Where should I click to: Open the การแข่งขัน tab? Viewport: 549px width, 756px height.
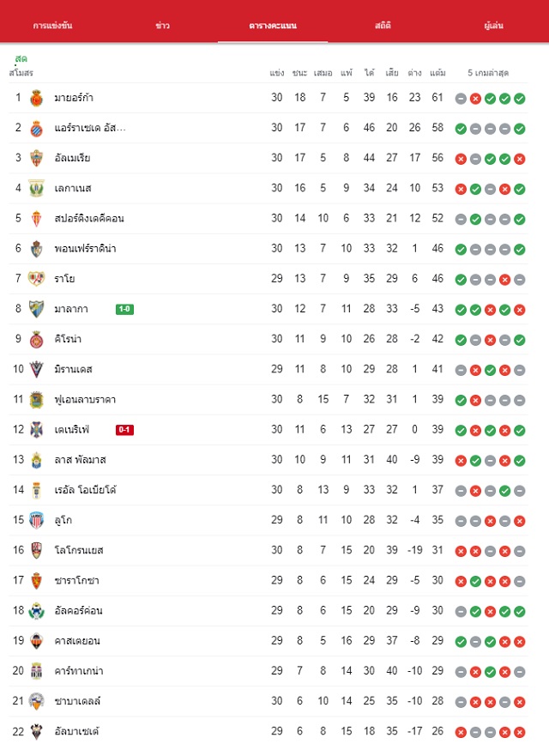(x=52, y=26)
